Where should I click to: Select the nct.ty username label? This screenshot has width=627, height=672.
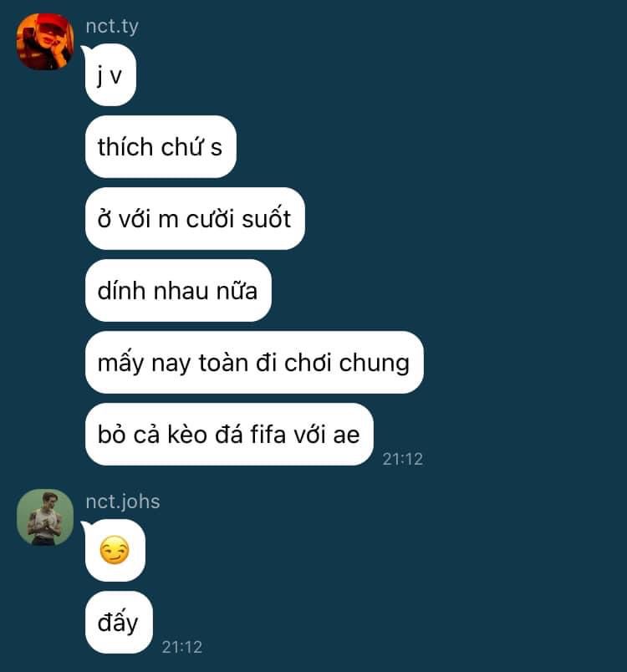112,26
